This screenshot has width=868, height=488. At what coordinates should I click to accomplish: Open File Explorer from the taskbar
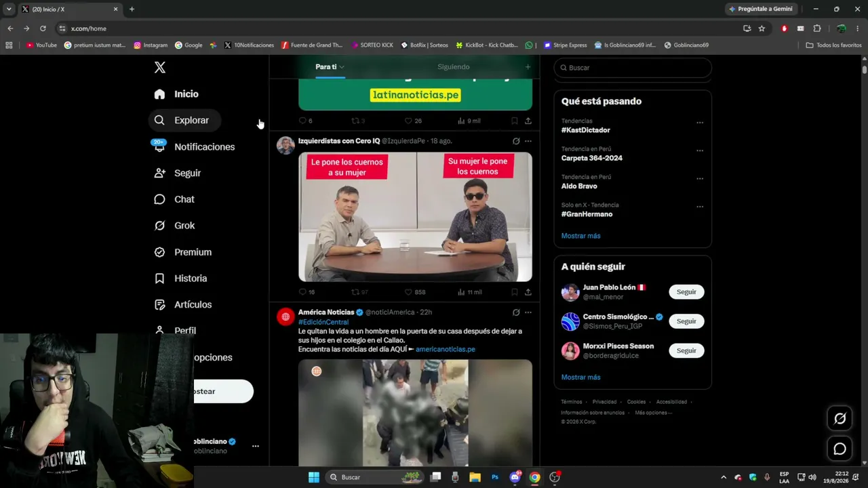click(x=475, y=477)
